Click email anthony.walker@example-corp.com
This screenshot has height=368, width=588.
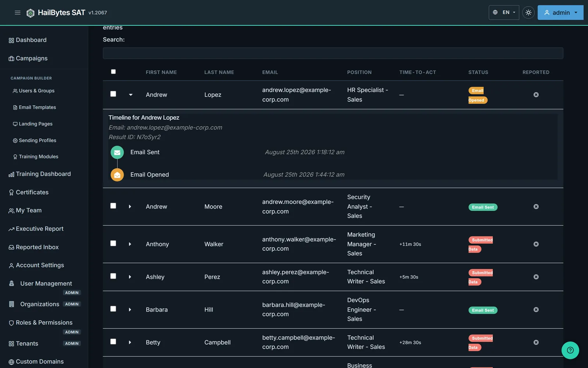[x=299, y=244]
